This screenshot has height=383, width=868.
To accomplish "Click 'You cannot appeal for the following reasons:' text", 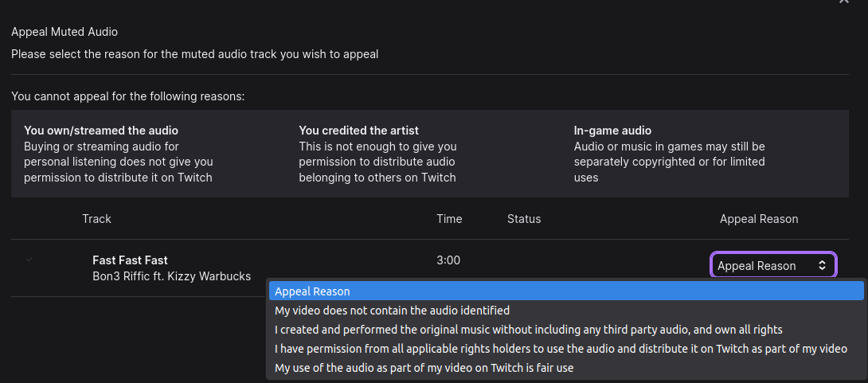I will point(128,96).
